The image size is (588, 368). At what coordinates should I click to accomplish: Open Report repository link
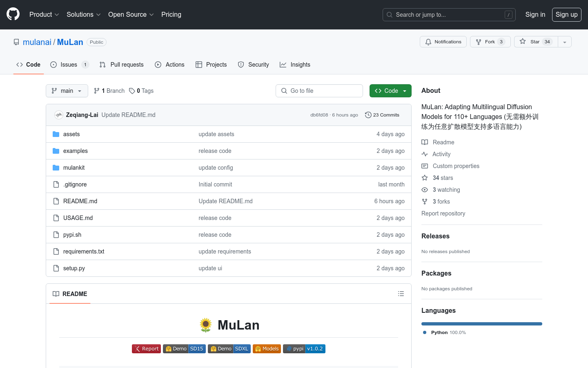[443, 213]
